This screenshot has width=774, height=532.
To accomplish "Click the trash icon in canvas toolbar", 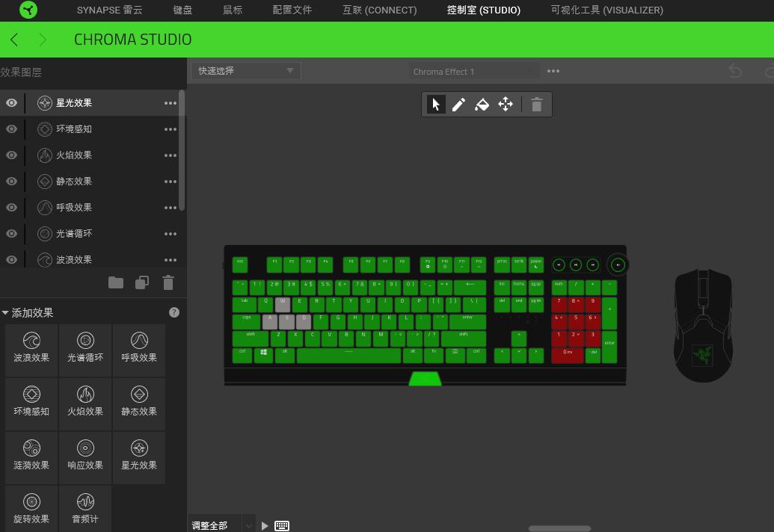I will coord(537,105).
